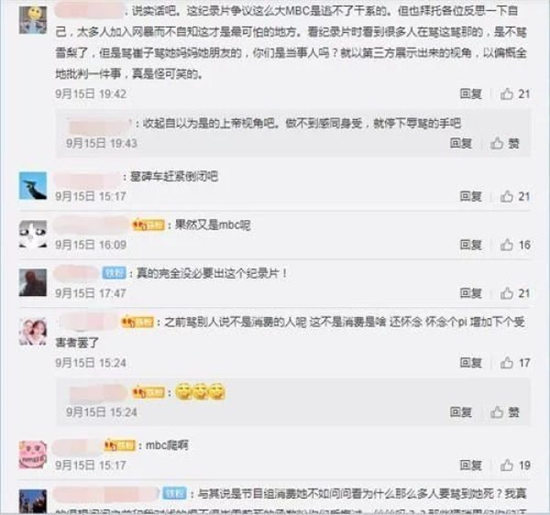The width and height of the screenshot is (550, 515).
Task: Click the thumbs-up 赞 on the emoji reply
Action: point(504,412)
